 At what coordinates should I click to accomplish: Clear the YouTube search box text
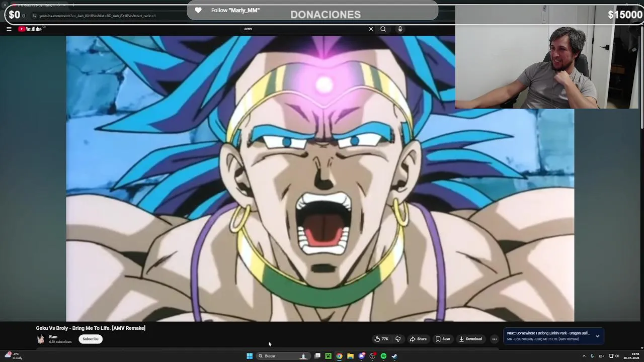tap(371, 29)
